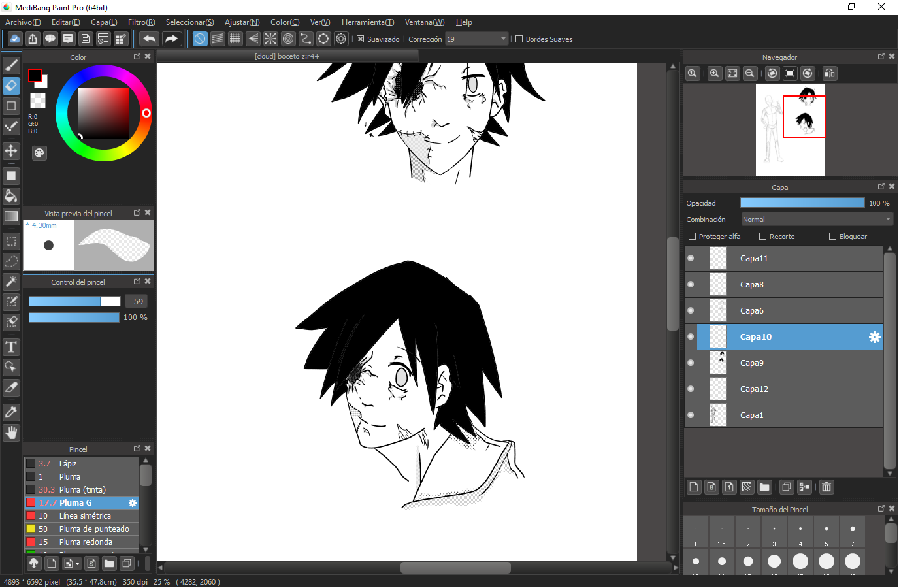Flip the canvas view in the Navigator
The height and width of the screenshot is (588, 899).
pos(830,73)
